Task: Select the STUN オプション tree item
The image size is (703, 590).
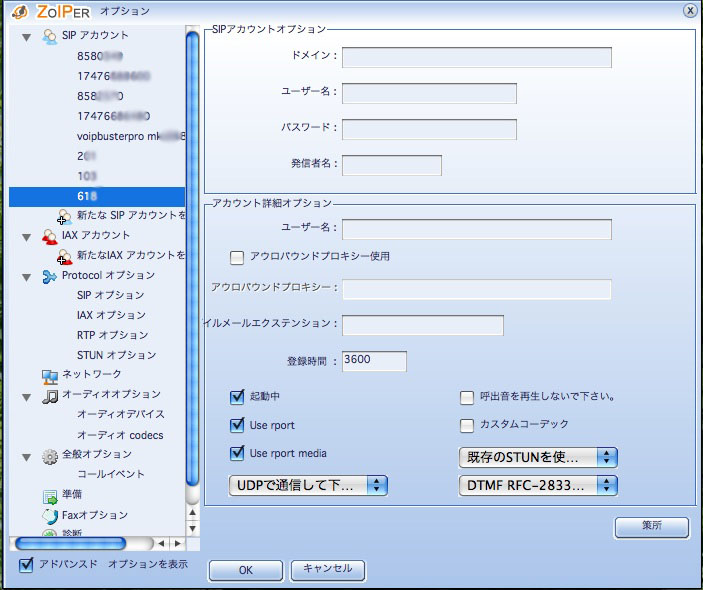Action: (x=117, y=355)
